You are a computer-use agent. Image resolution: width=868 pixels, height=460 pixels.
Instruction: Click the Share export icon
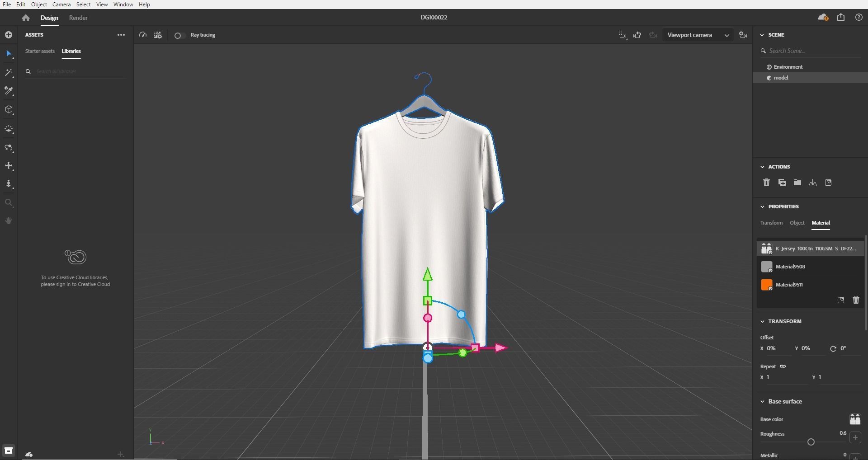pos(841,17)
